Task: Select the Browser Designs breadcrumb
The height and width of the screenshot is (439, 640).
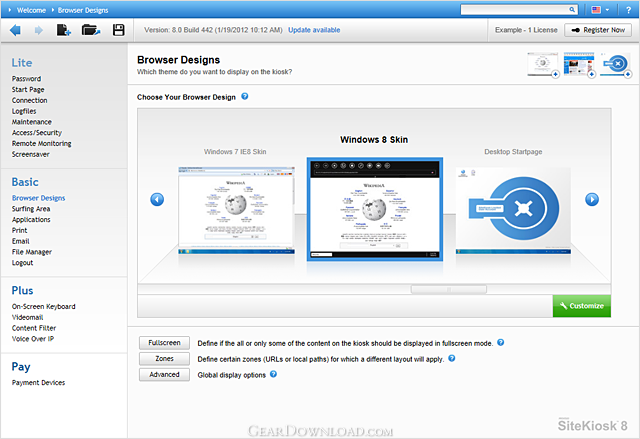Action: click(83, 10)
